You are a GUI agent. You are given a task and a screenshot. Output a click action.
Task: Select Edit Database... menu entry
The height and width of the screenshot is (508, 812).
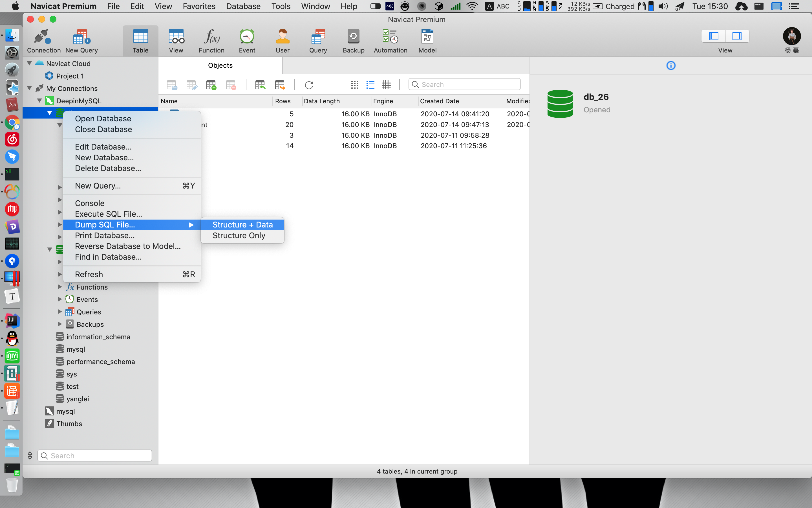132,147
